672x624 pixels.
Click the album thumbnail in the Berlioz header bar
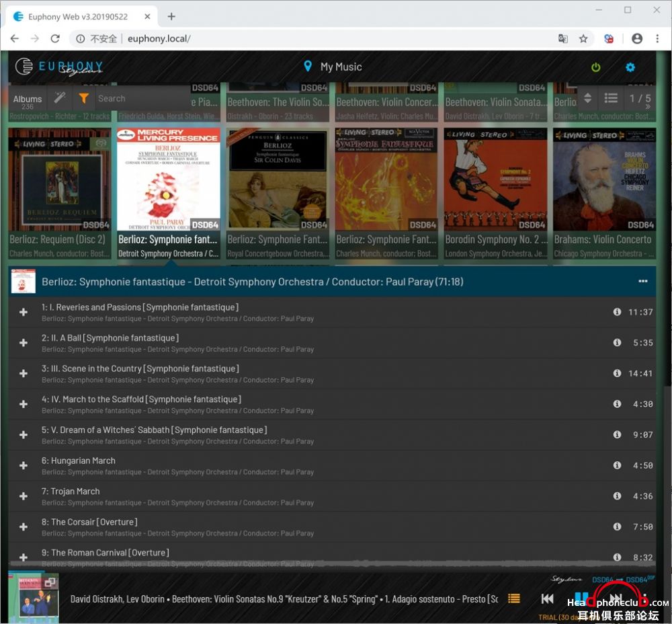pos(23,281)
